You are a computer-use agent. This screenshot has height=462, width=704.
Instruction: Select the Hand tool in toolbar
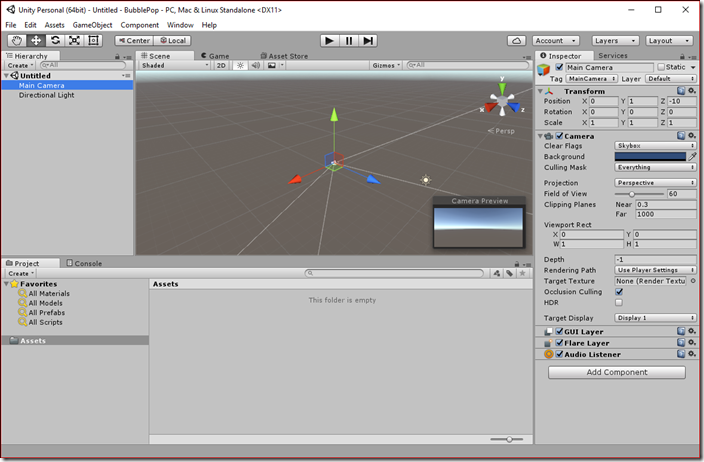point(17,40)
